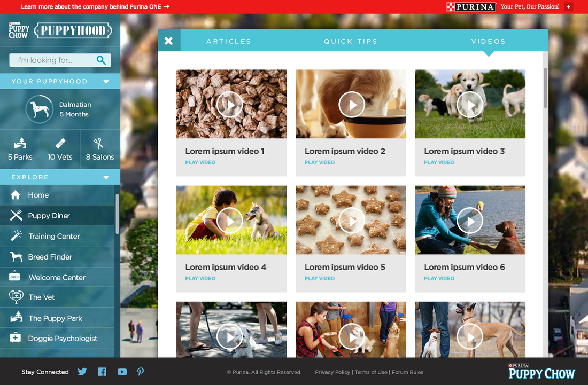Open the 8 Salons scissors icon
Image resolution: width=588 pixels, height=385 pixels.
(x=99, y=143)
